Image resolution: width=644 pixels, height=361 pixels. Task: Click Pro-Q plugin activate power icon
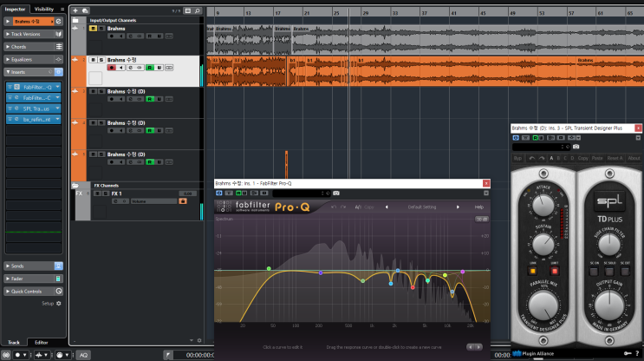[219, 194]
